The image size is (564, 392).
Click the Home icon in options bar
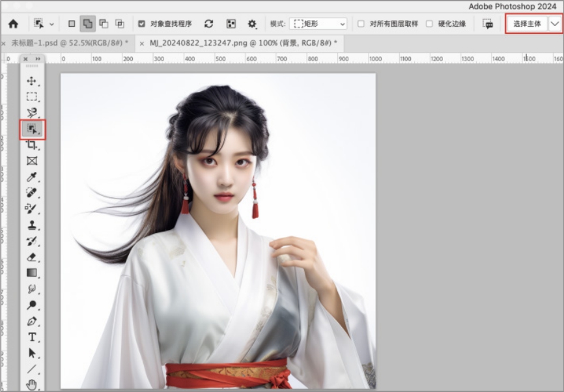click(13, 23)
